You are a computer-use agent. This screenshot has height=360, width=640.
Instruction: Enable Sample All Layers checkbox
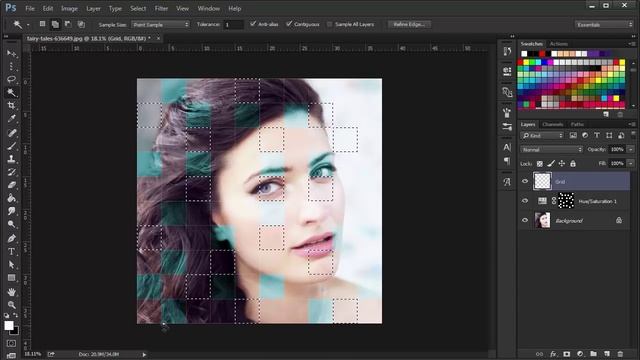[x=329, y=24]
